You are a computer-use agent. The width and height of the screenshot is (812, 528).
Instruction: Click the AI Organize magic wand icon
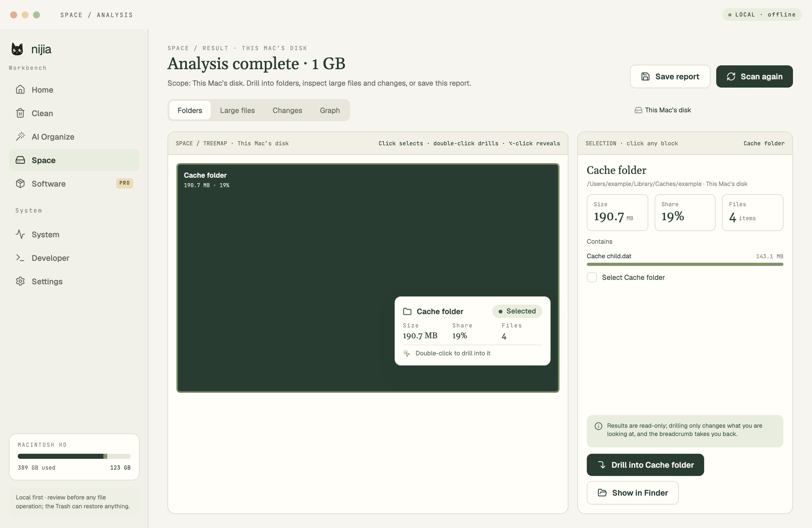click(20, 136)
